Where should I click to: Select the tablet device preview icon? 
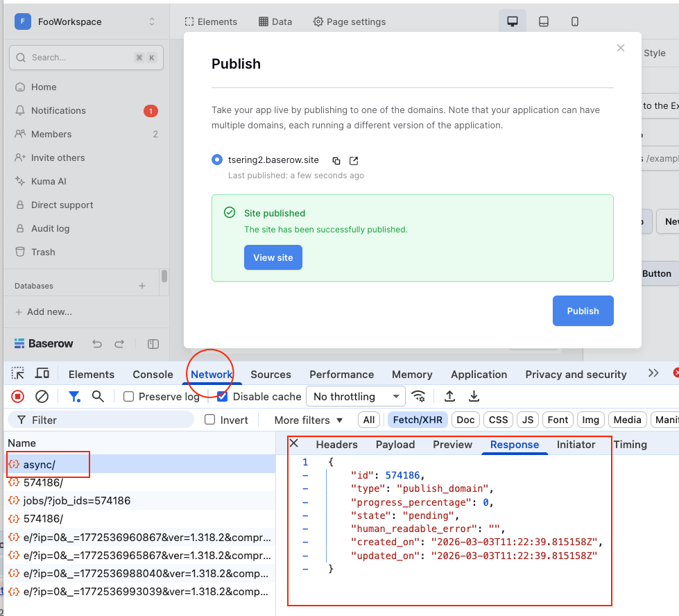tap(544, 22)
